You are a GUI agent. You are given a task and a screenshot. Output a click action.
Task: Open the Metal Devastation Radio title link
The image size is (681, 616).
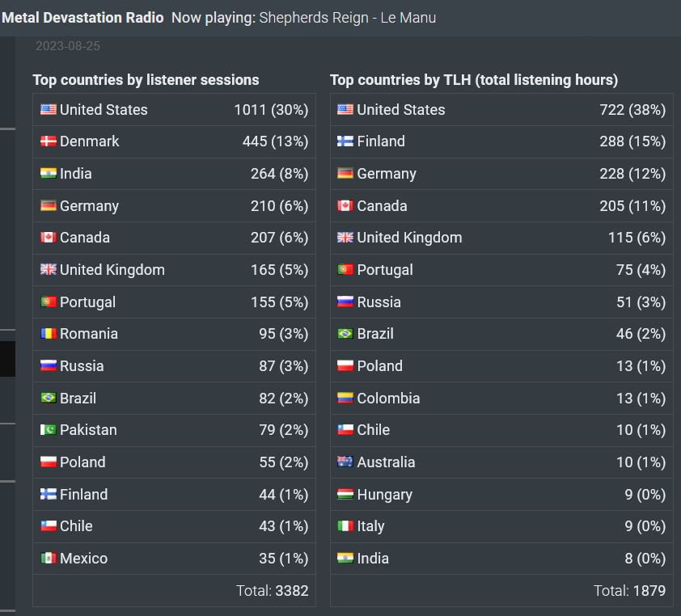click(82, 18)
